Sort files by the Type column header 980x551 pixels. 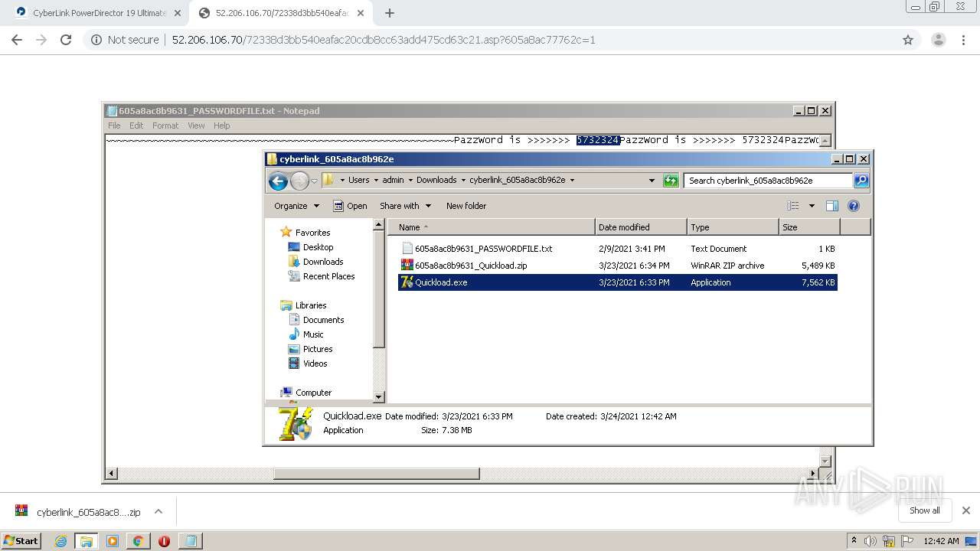[x=733, y=227]
